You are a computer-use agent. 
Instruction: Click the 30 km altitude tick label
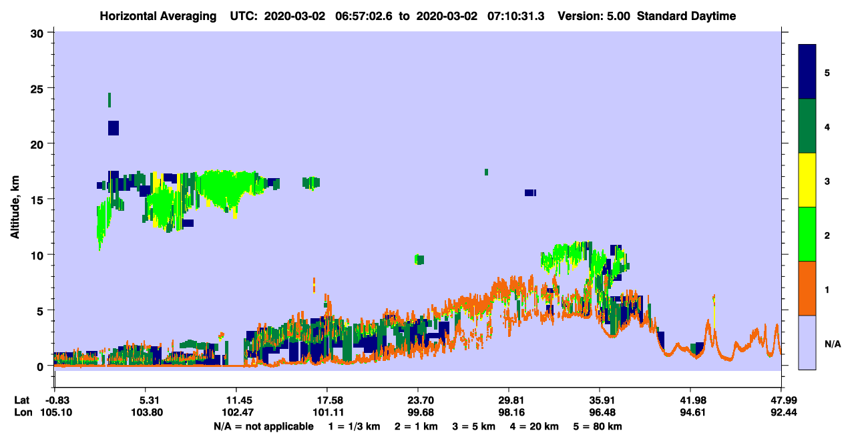coord(39,32)
